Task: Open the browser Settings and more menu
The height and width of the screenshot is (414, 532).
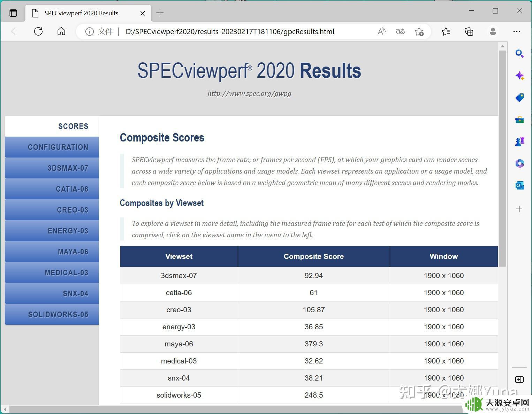Action: click(517, 31)
